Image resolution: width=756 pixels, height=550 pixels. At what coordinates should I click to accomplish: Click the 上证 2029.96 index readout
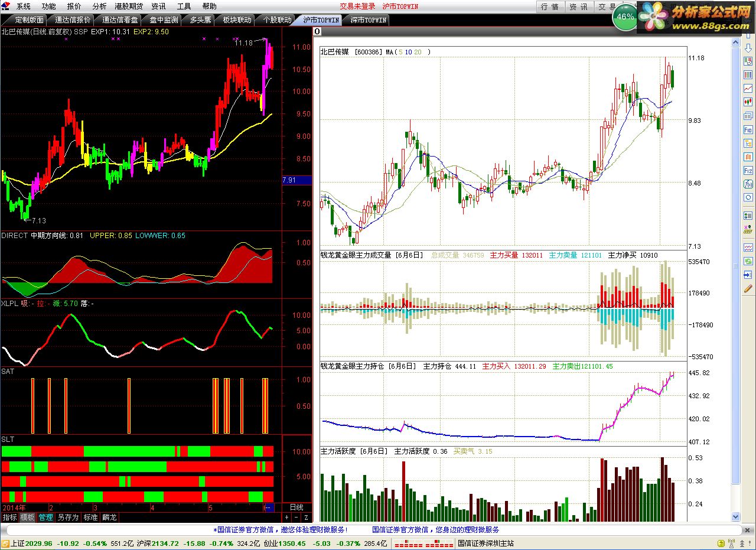coord(31,544)
